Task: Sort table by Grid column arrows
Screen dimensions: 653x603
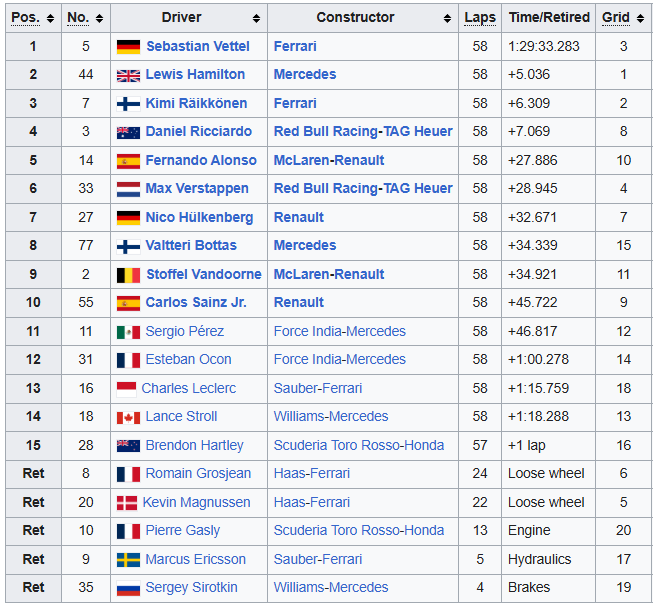Action: (641, 18)
